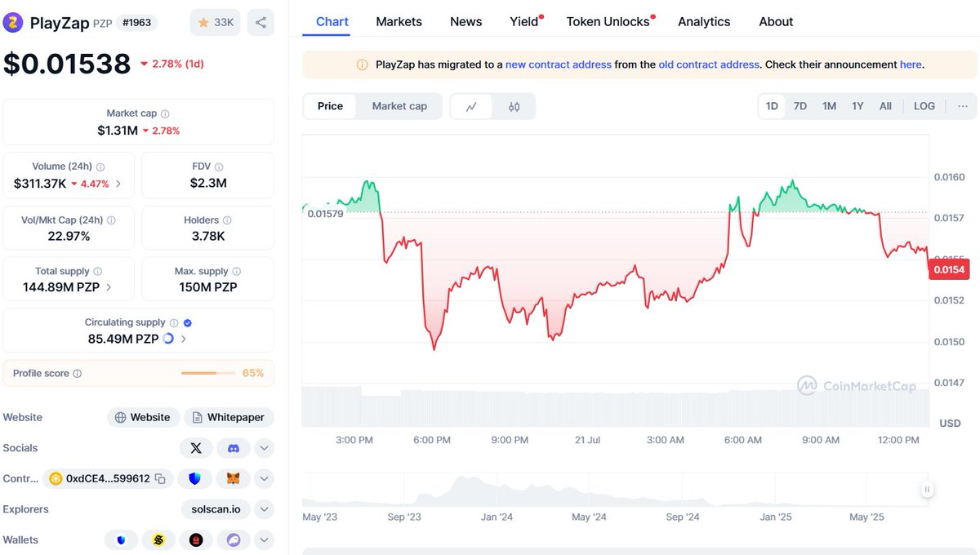Follow the 'new contract address' link
Image resolution: width=980 pixels, height=555 pixels.
559,64
